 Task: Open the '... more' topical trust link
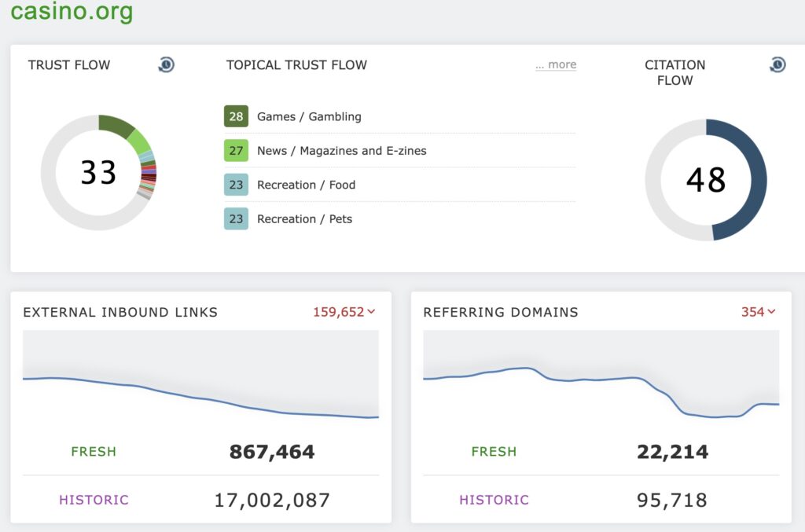pyautogui.click(x=556, y=65)
